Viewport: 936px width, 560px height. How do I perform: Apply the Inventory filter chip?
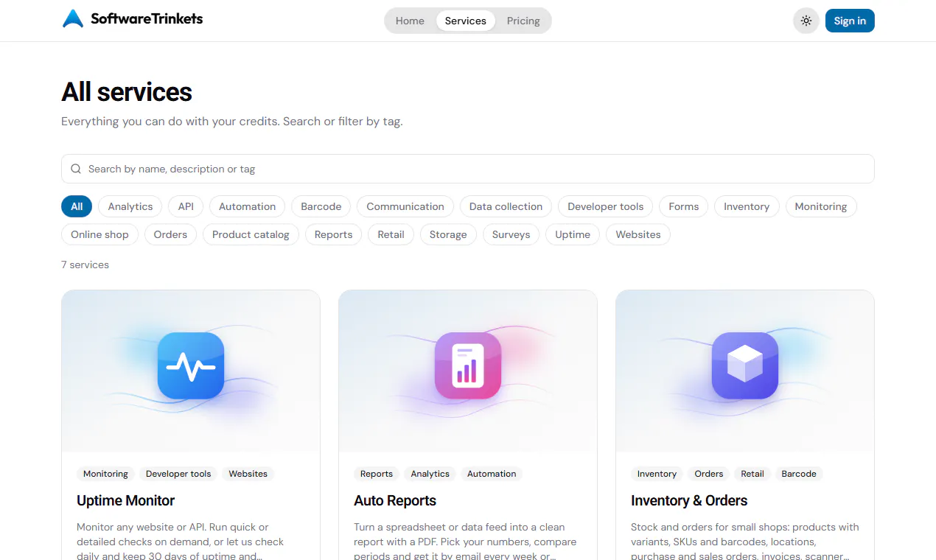click(747, 206)
